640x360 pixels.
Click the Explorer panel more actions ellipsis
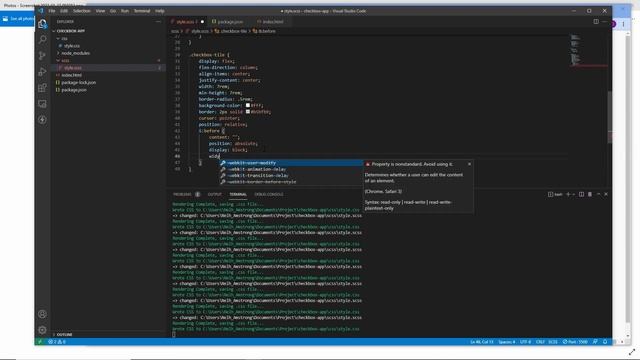click(158, 22)
